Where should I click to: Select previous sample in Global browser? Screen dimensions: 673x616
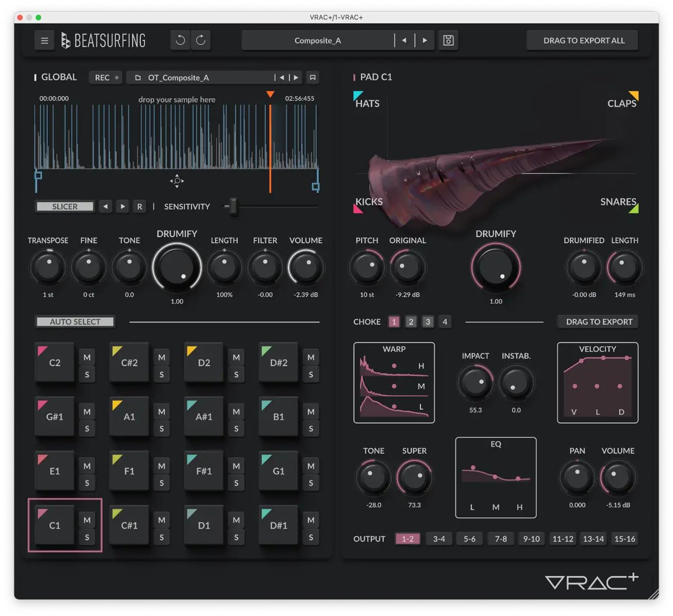282,77
